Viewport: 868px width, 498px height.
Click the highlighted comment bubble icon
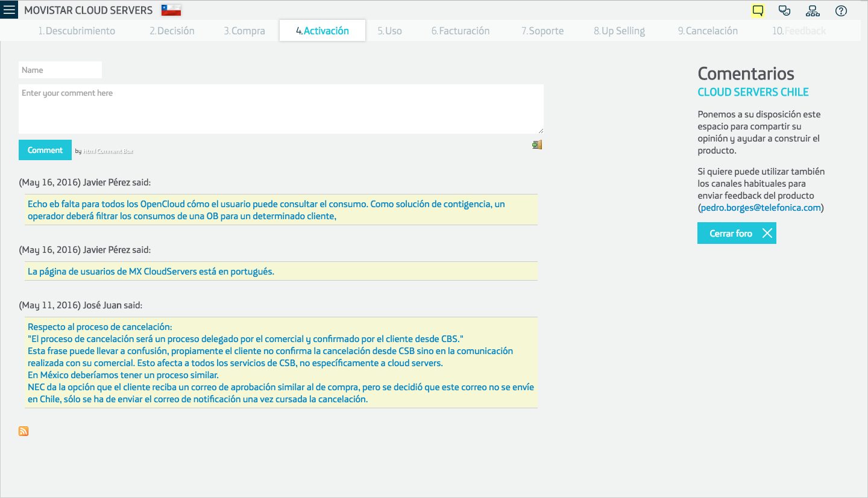point(758,10)
